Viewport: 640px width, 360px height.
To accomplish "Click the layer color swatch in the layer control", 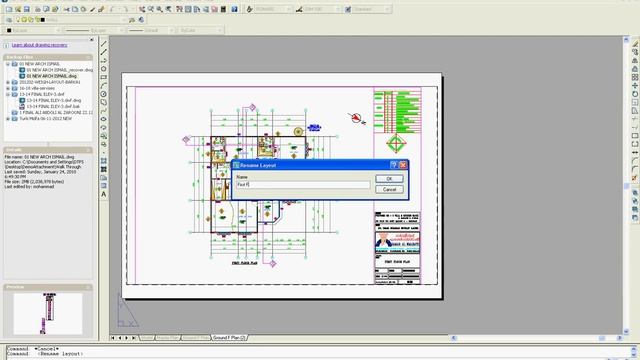I will point(42,20).
